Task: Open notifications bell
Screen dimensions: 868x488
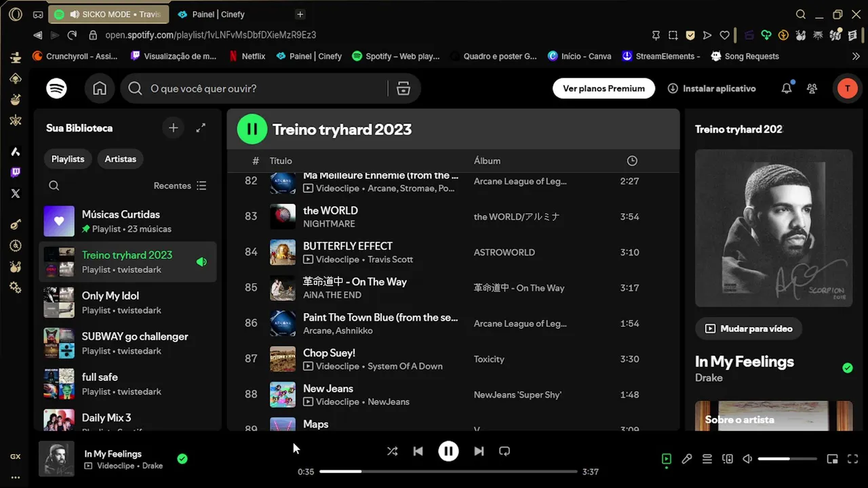Action: pos(787,88)
